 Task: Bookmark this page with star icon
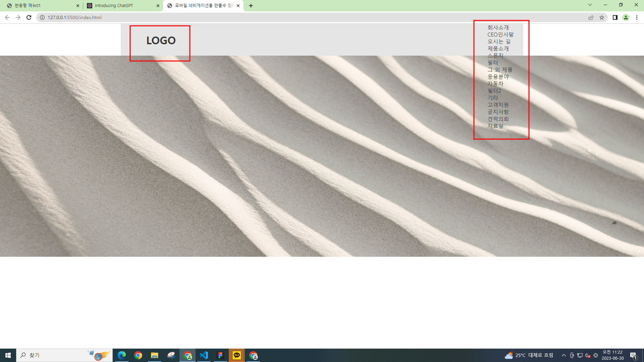click(x=602, y=17)
